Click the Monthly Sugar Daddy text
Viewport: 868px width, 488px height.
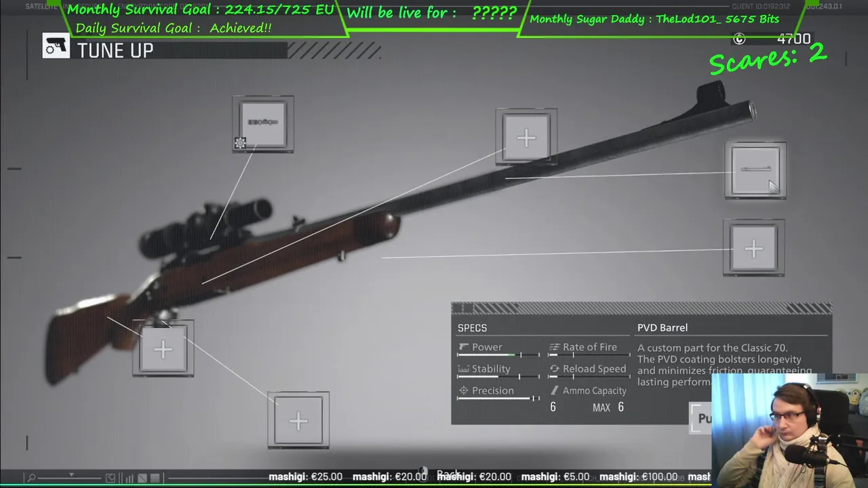(654, 19)
